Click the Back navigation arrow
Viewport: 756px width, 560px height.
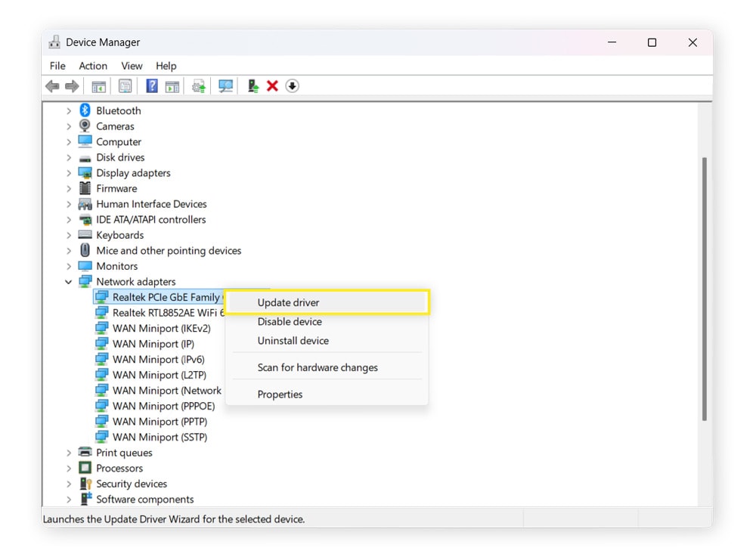coord(51,85)
